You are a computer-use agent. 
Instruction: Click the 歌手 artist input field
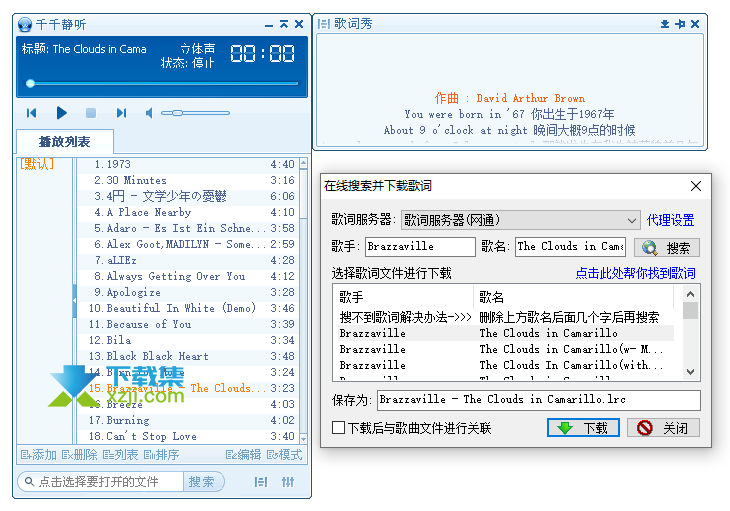(x=420, y=246)
